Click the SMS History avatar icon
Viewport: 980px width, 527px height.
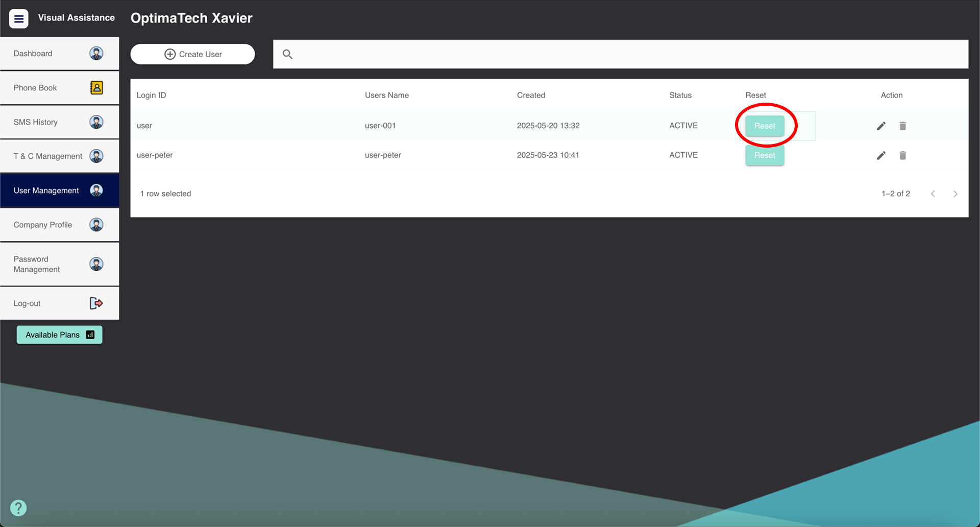point(96,122)
